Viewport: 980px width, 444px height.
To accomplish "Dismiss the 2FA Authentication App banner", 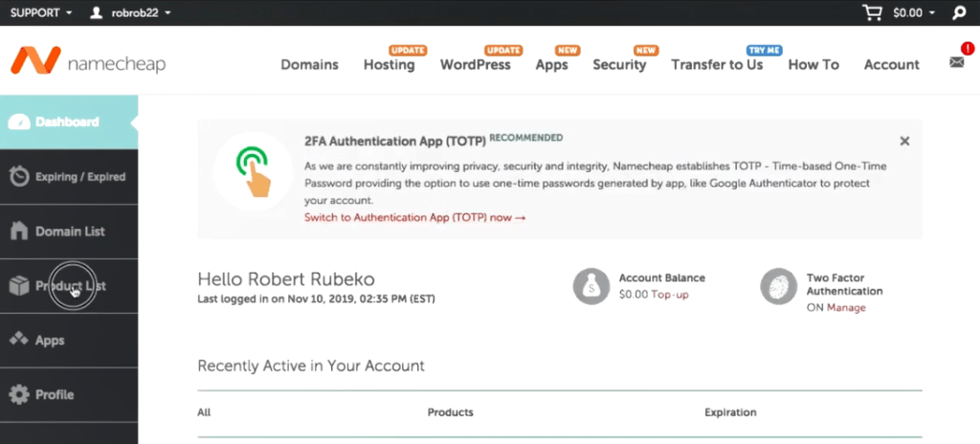I will tap(904, 142).
